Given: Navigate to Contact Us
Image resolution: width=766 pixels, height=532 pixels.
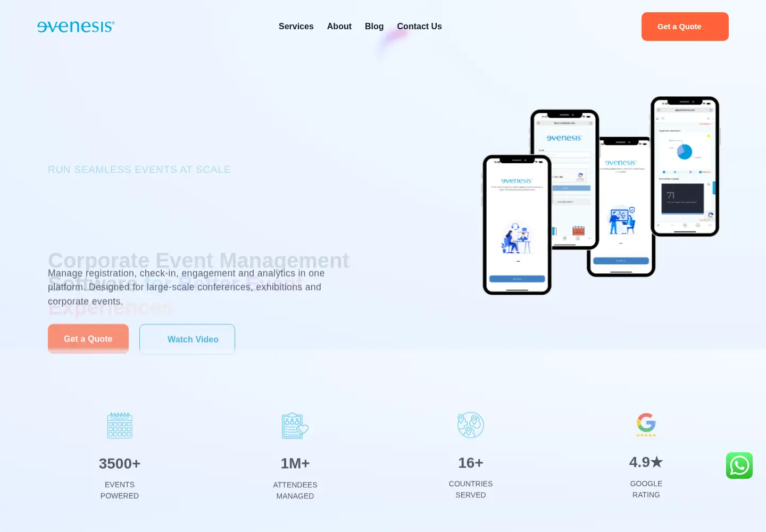Looking at the screenshot, I should pyautogui.click(x=420, y=27).
